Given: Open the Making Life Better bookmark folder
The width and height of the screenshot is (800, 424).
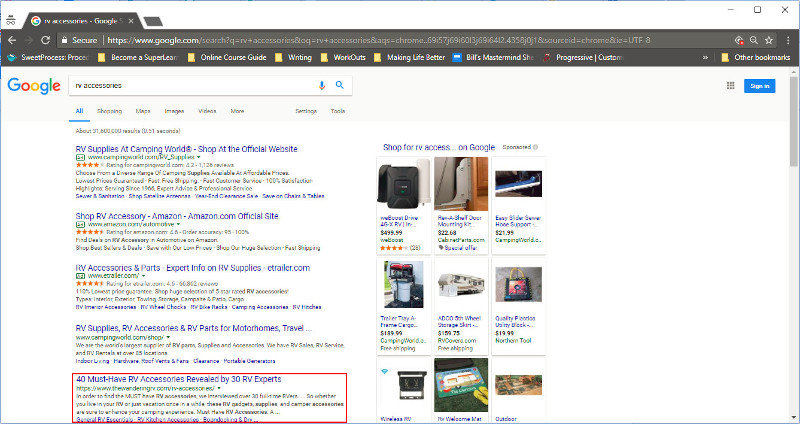Looking at the screenshot, I should [x=410, y=58].
